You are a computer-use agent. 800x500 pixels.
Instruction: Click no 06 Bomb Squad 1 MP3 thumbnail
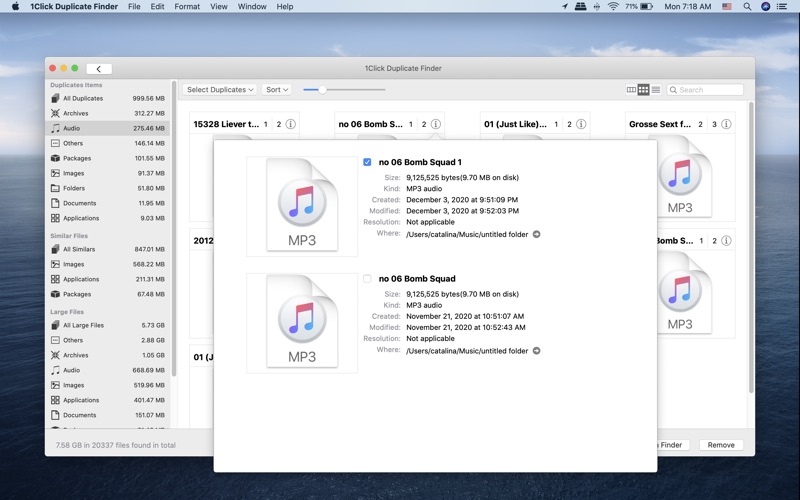click(x=302, y=205)
